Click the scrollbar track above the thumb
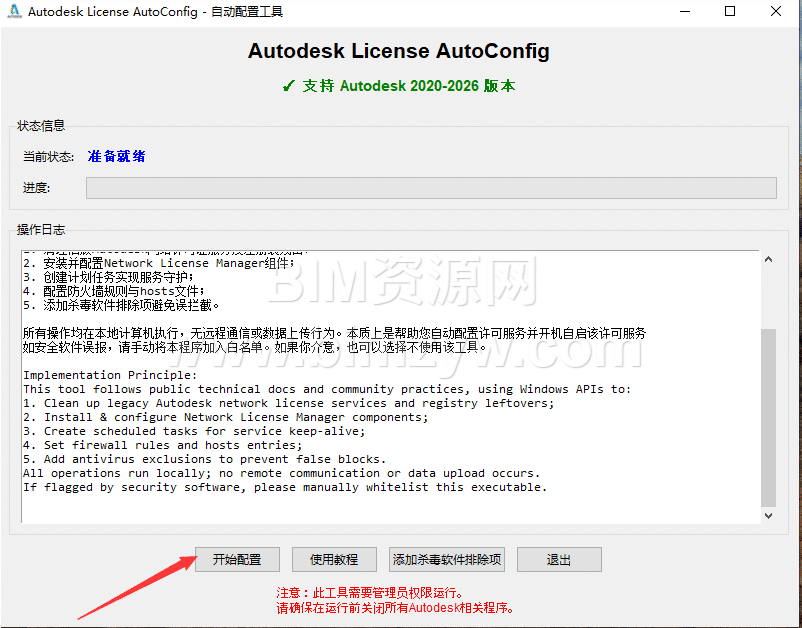Screen dimensions: 802x628 (x=768, y=295)
